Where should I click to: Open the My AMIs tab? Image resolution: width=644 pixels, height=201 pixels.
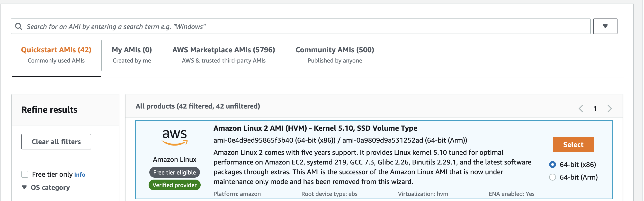point(132,55)
